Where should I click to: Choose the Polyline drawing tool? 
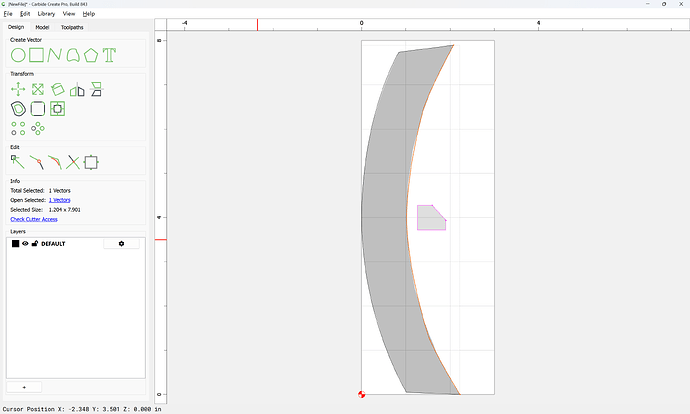[x=55, y=55]
